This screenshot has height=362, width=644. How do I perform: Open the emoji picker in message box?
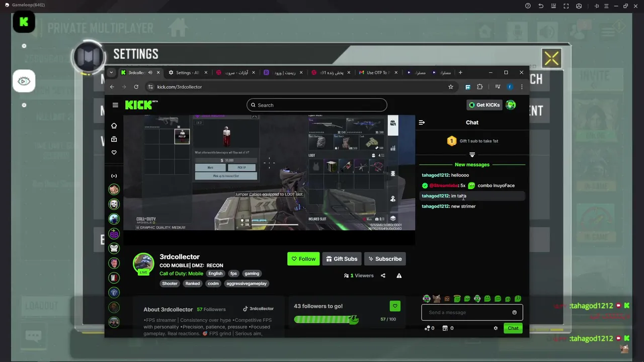tap(514, 312)
